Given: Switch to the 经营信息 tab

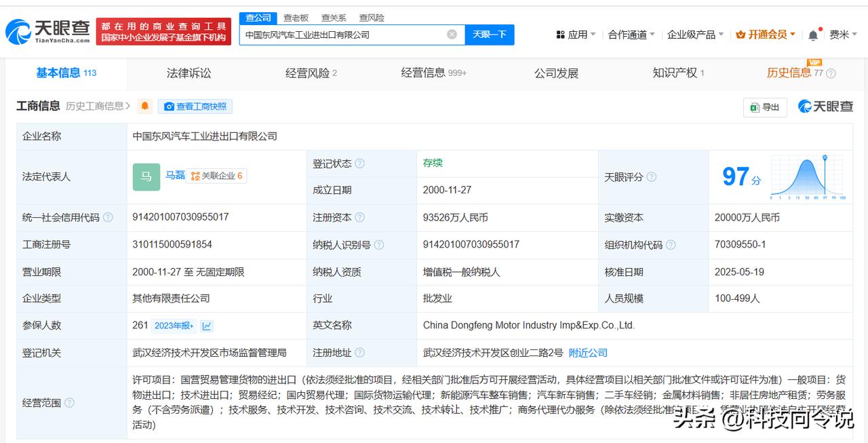Looking at the screenshot, I should point(434,73).
